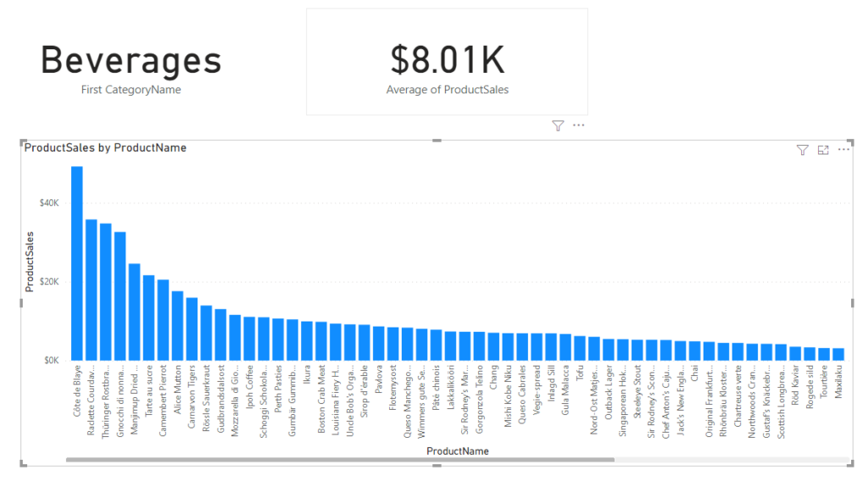Select the Beverages First CategoryName card

tap(131, 68)
